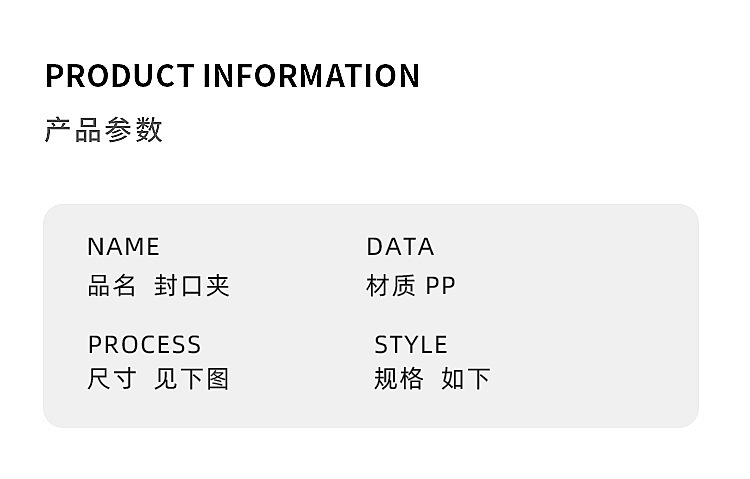
Task: Click the word PRODUCT in the heading
Action: pyautogui.click(x=121, y=76)
